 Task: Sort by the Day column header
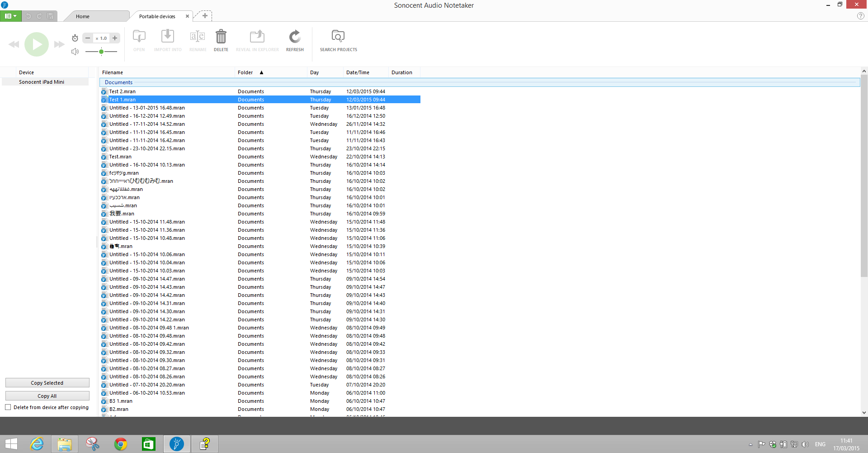[x=325, y=72]
